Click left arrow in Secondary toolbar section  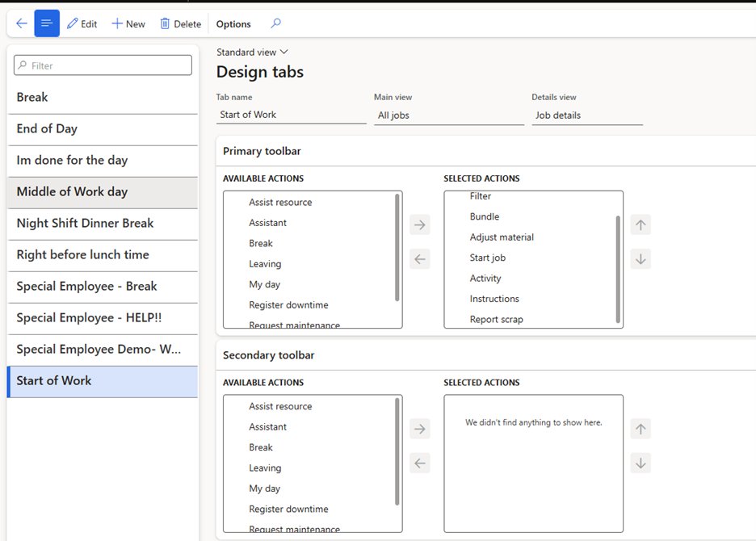[419, 463]
